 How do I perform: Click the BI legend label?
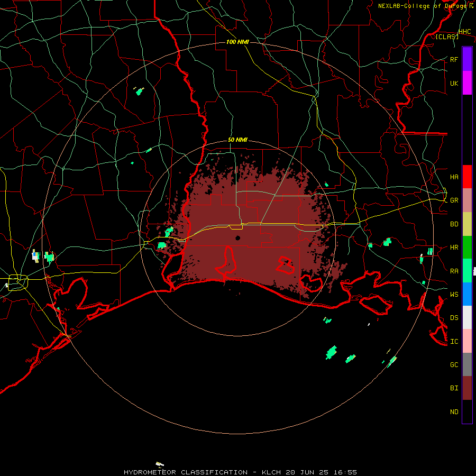(454, 388)
